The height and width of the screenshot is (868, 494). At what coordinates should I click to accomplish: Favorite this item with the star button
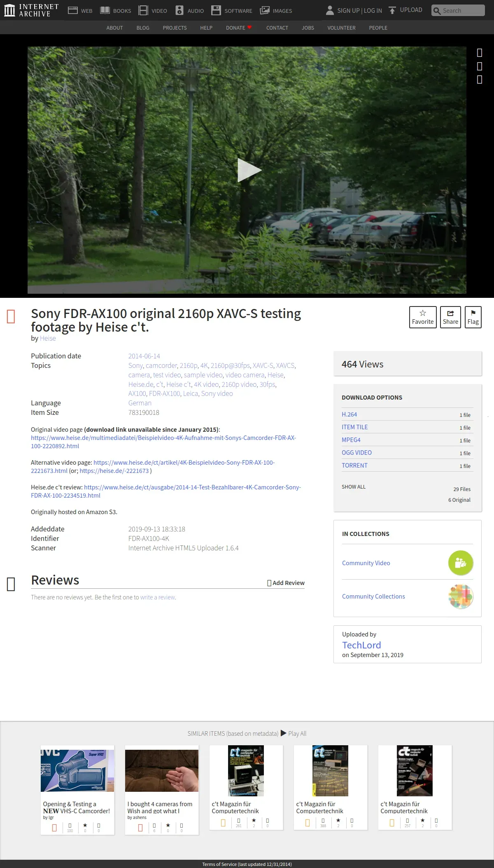click(423, 317)
